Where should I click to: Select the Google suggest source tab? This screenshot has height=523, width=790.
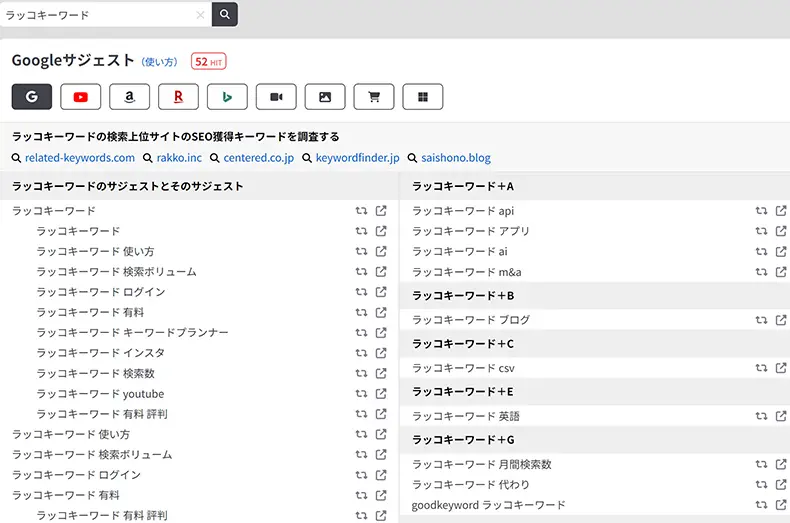click(32, 96)
